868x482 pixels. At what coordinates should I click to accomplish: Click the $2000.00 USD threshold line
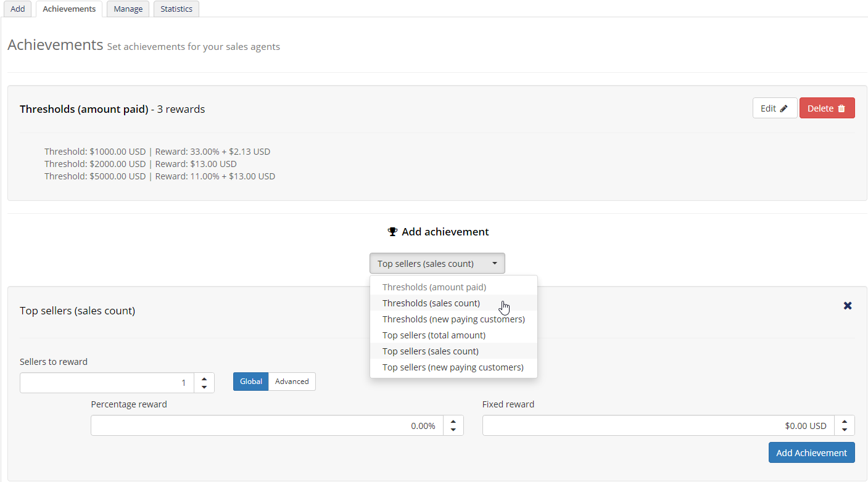(141, 164)
